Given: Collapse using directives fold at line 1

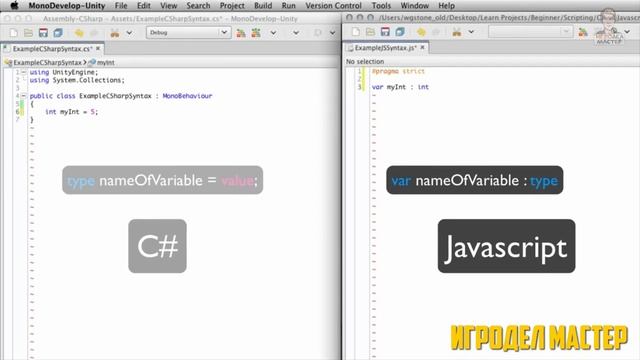Looking at the screenshot, I should (24, 72).
